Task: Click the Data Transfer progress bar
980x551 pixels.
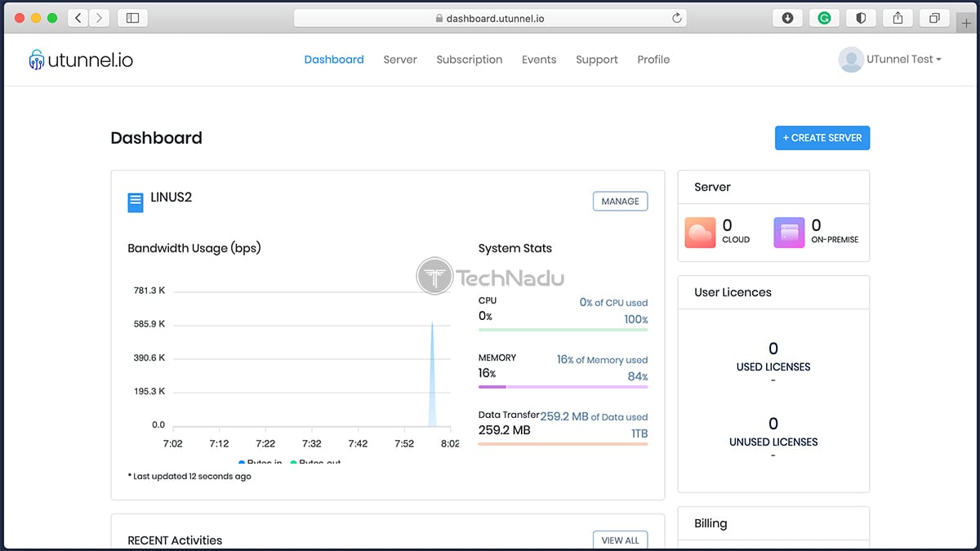Action: 563,444
